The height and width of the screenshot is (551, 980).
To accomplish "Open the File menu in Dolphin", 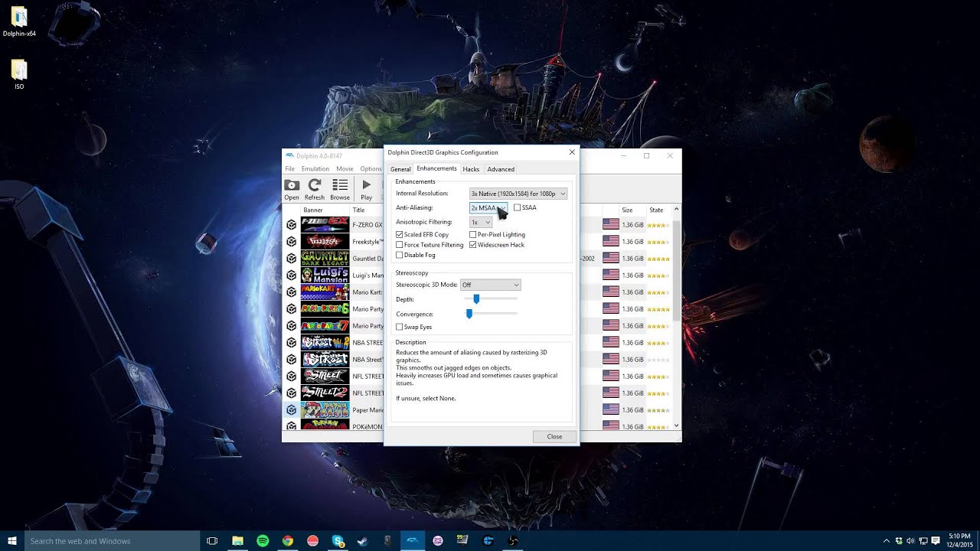I will pyautogui.click(x=290, y=168).
